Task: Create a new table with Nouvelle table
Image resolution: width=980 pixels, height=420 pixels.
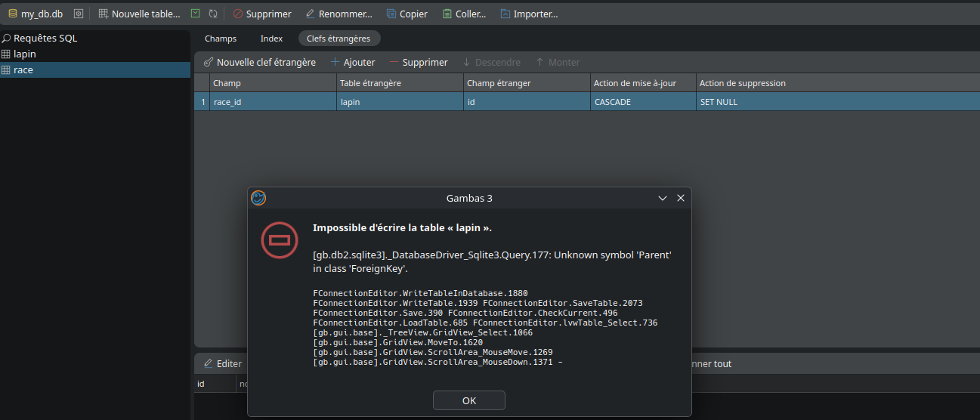Action: point(139,14)
